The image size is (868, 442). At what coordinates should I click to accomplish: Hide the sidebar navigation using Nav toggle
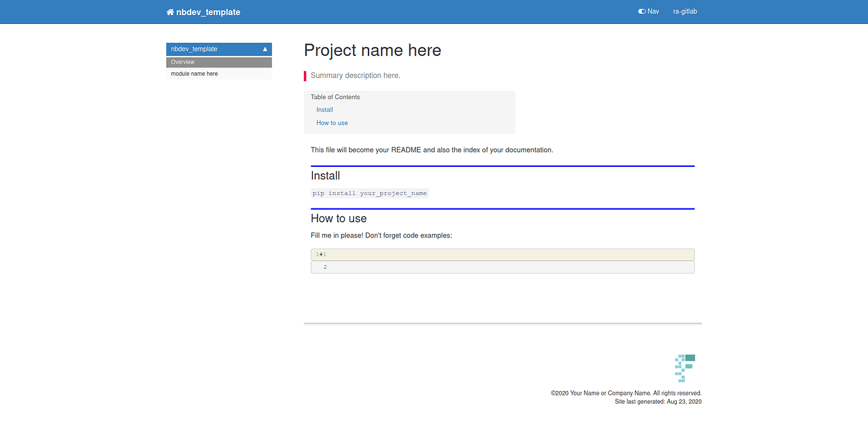click(x=648, y=11)
